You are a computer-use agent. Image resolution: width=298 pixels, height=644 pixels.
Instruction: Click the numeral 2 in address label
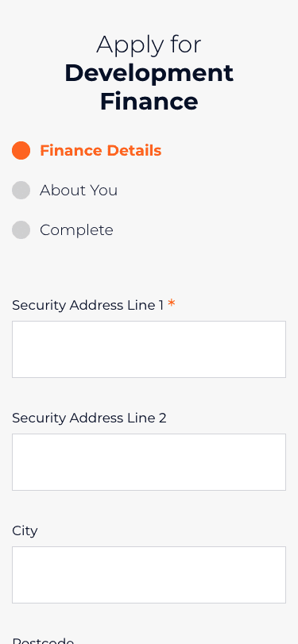(x=162, y=418)
